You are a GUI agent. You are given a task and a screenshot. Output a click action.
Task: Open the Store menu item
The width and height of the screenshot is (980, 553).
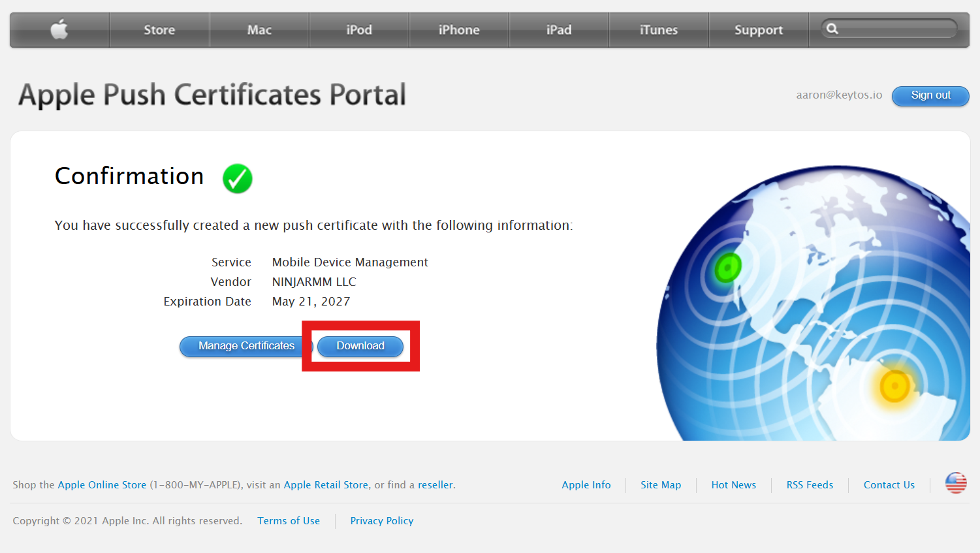tap(159, 30)
